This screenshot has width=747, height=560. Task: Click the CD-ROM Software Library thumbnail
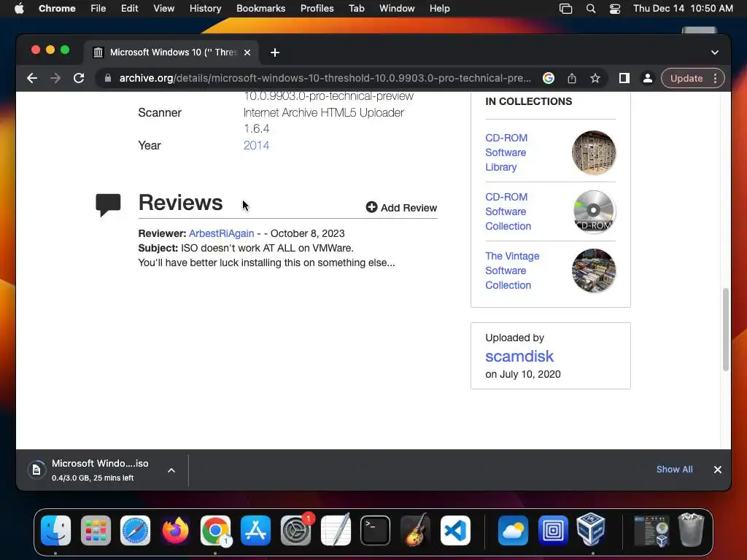594,152
